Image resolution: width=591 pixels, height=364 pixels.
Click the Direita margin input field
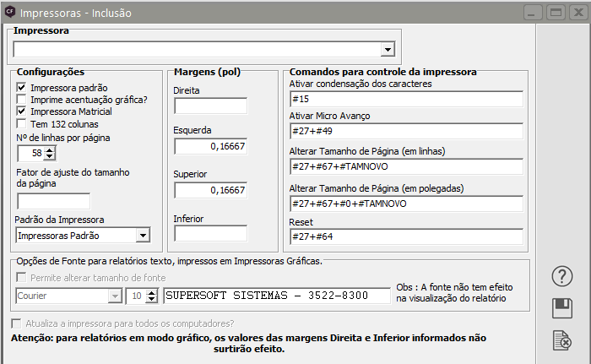[x=210, y=106]
